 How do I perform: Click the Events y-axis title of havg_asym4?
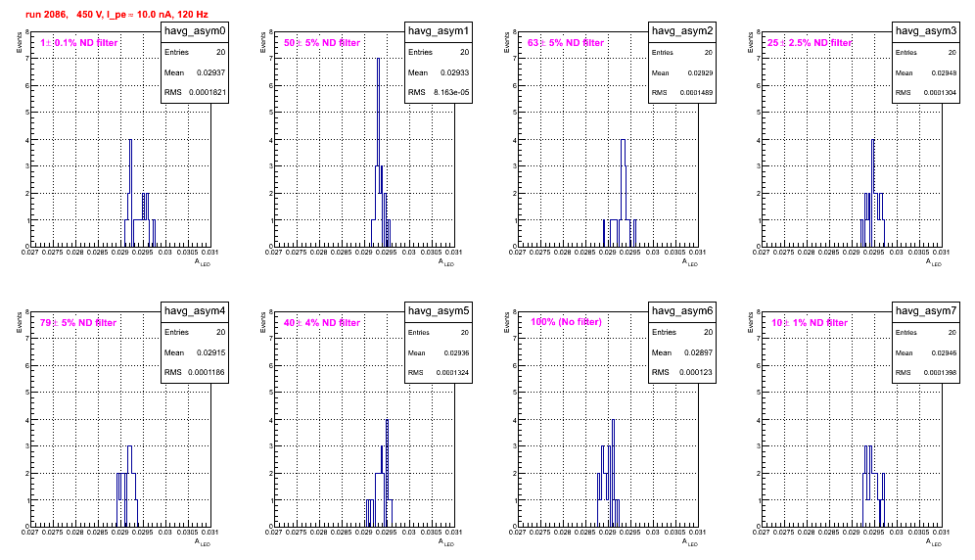[x=20, y=322]
